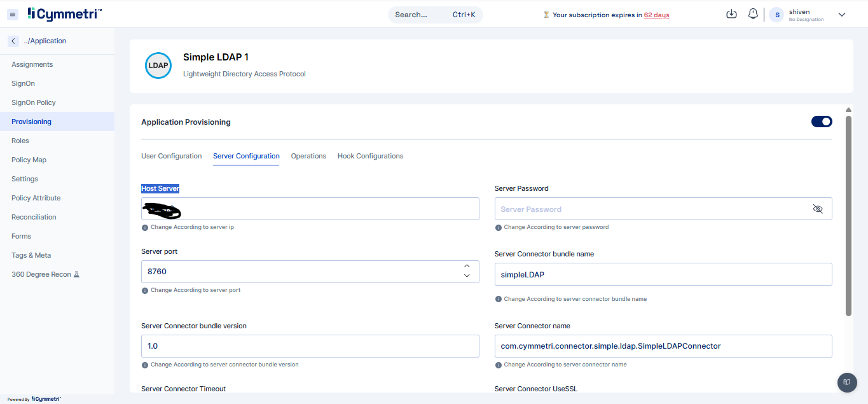The height and width of the screenshot is (404, 868).
Task: Click info icon beside server connector name hint
Action: [498, 365]
